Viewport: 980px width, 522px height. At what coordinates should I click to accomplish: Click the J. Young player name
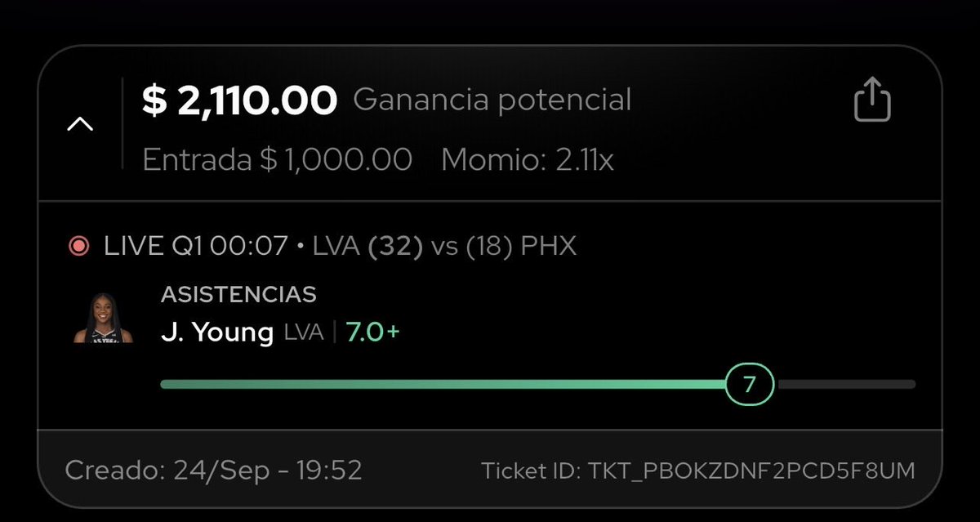(216, 333)
